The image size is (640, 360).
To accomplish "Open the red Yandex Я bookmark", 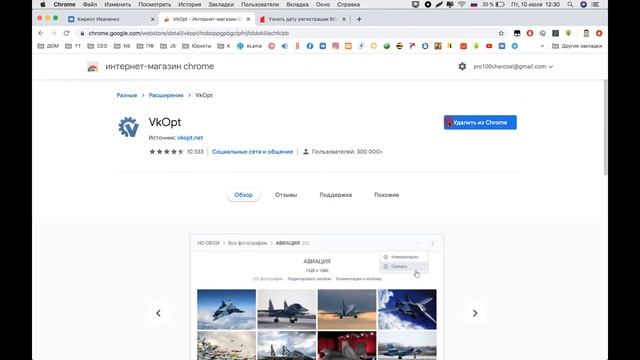I will [x=297, y=46].
